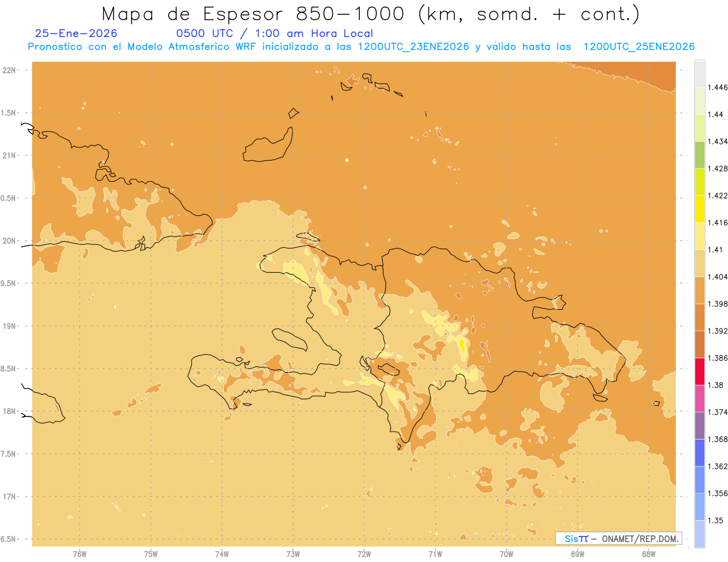Pick the blue colorbar swatch between 1.362 and 1.368
This screenshot has width=728, height=562.
699,453
